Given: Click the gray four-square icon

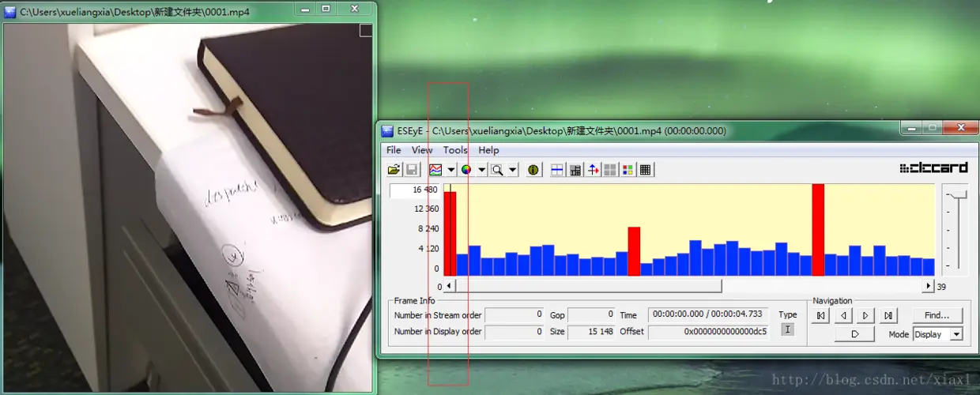Looking at the screenshot, I should [x=610, y=170].
